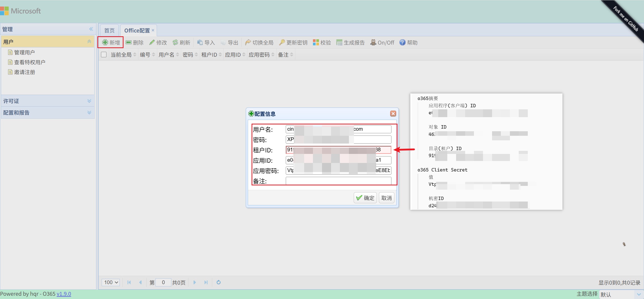This screenshot has height=299, width=644.
Task: Go to first page in pager
Action: 129,282
